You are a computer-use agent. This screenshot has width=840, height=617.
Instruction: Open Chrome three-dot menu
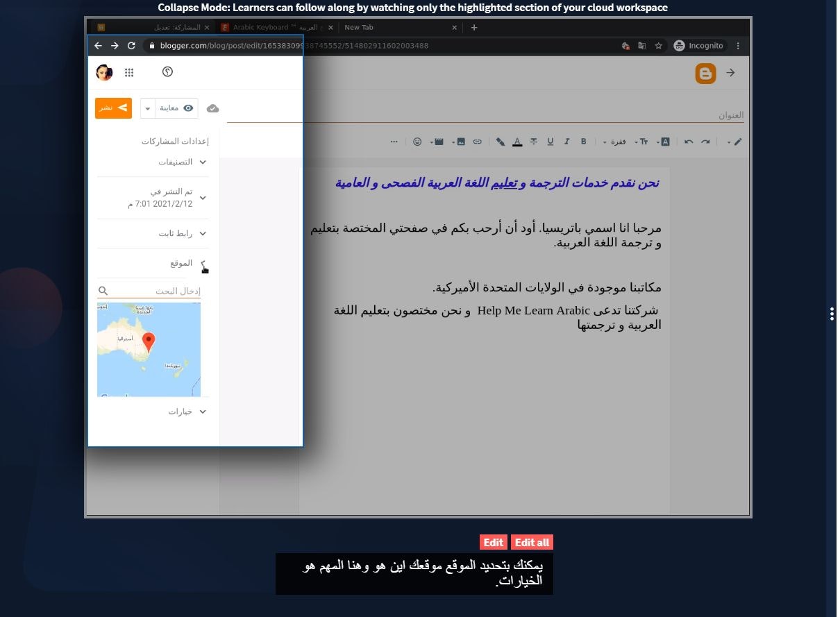(738, 46)
